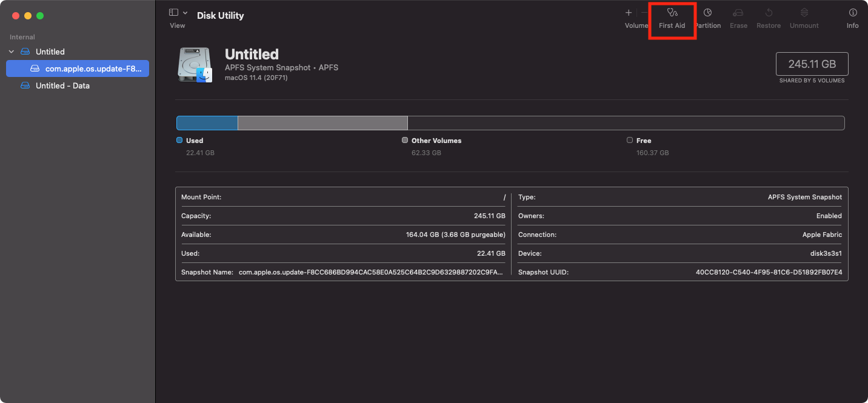Click the Snapshot Name value text
Viewport: 868px width, 403px height.
pyautogui.click(x=370, y=272)
